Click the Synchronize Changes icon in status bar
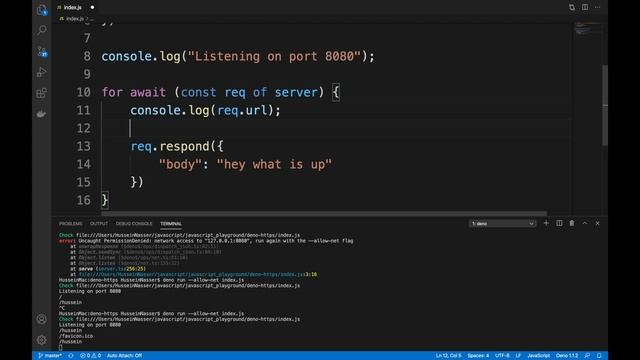 tap(71, 356)
